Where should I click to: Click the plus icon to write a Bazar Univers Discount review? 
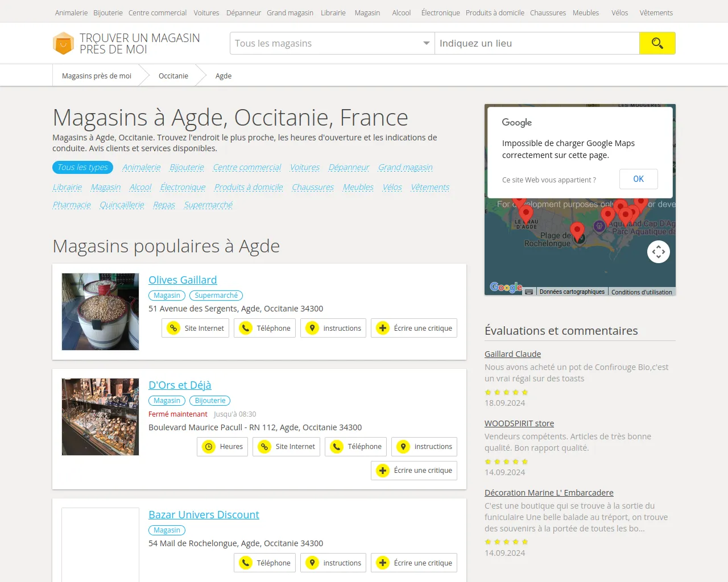pos(383,563)
